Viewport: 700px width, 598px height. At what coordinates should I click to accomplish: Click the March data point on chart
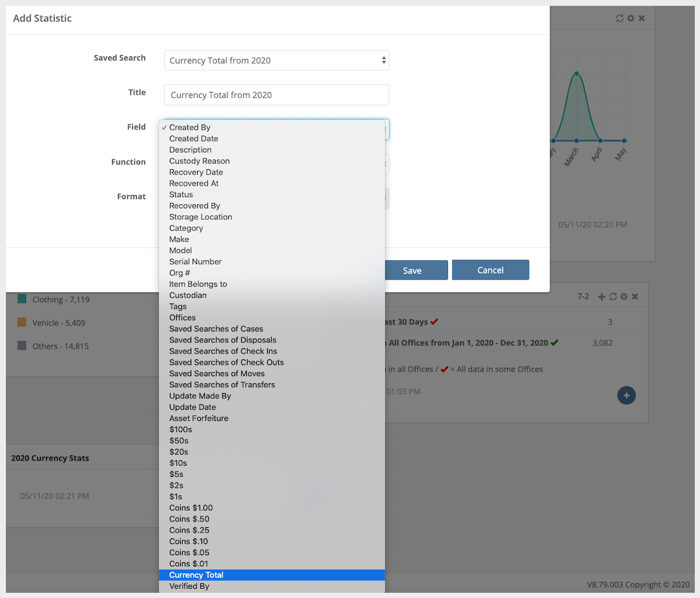tap(576, 73)
